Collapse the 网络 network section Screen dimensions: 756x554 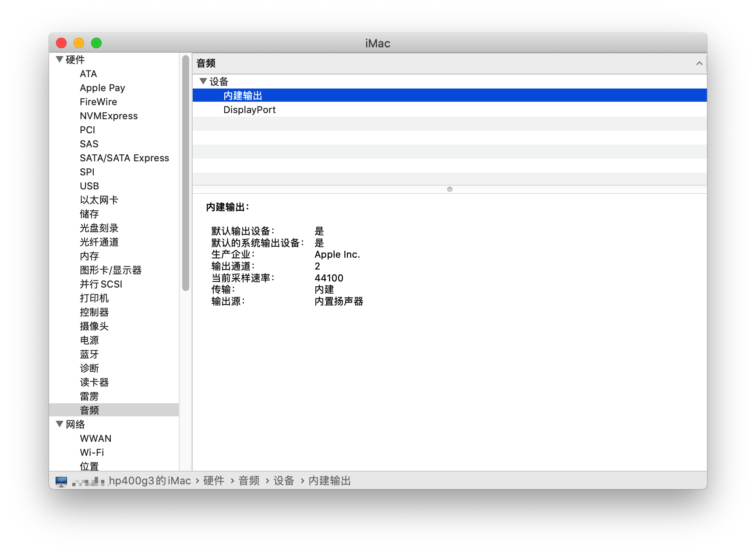(60, 424)
